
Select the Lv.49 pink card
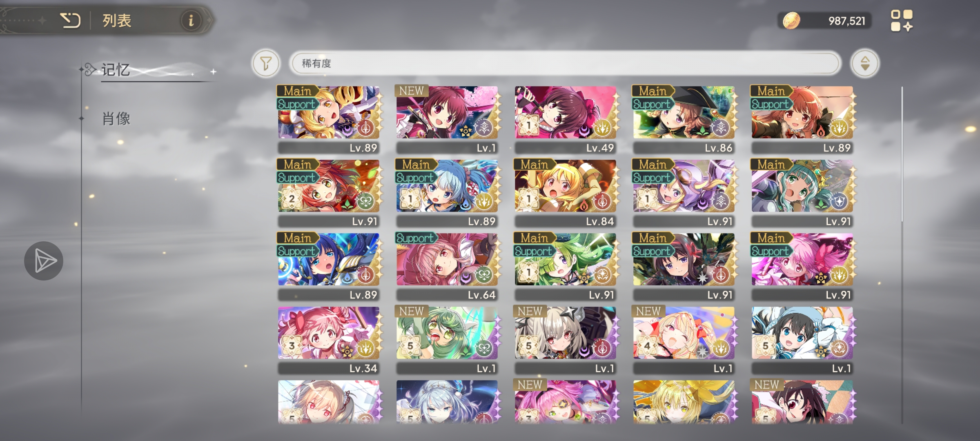(x=566, y=119)
